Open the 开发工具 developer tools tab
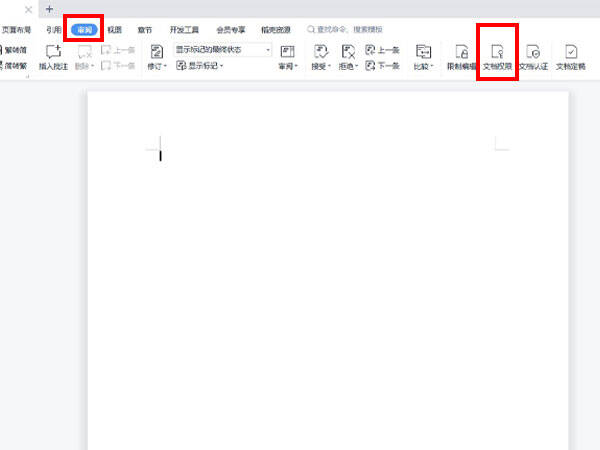Image resolution: width=600 pixels, height=450 pixels. [184, 29]
